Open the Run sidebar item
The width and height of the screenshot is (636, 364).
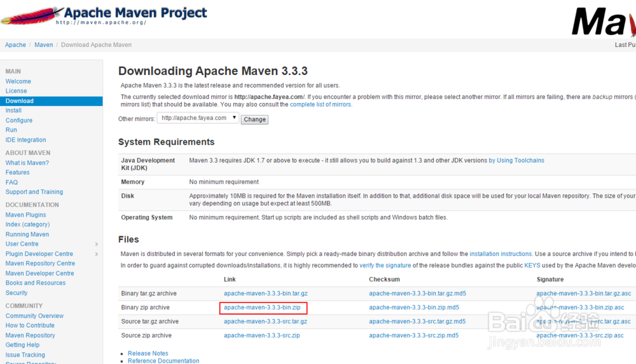click(11, 130)
